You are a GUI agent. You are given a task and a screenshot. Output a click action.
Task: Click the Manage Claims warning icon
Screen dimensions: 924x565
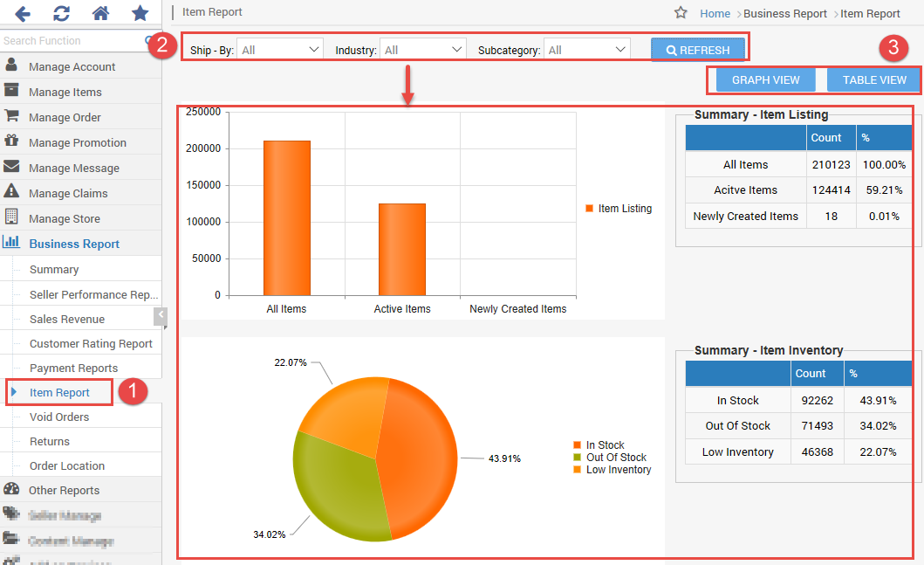pyautogui.click(x=11, y=192)
